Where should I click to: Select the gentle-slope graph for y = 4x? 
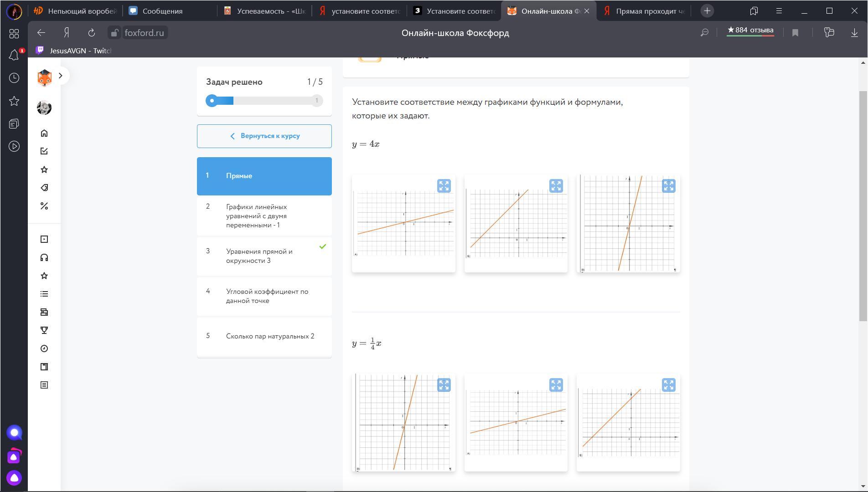click(403, 223)
